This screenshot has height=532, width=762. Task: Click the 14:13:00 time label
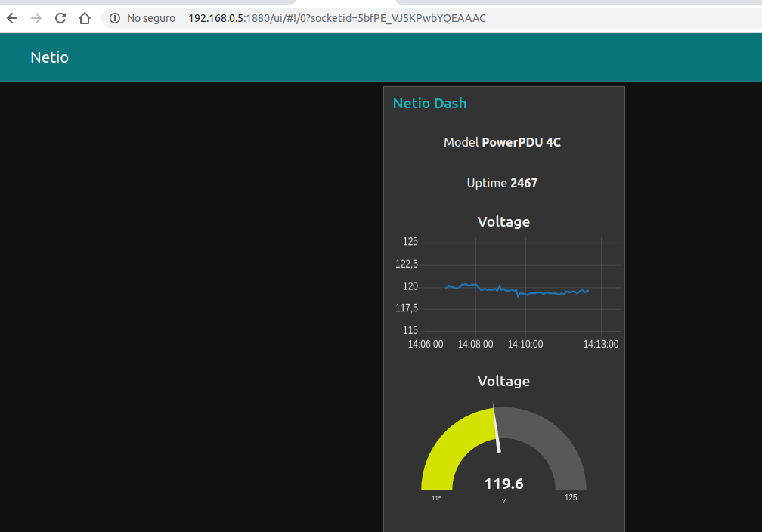point(601,344)
